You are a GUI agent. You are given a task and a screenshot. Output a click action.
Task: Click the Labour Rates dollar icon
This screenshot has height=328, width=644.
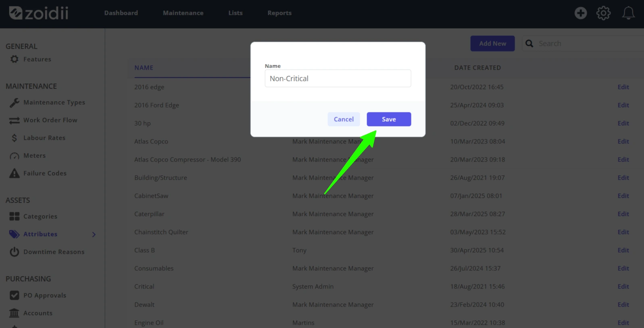[x=15, y=138]
